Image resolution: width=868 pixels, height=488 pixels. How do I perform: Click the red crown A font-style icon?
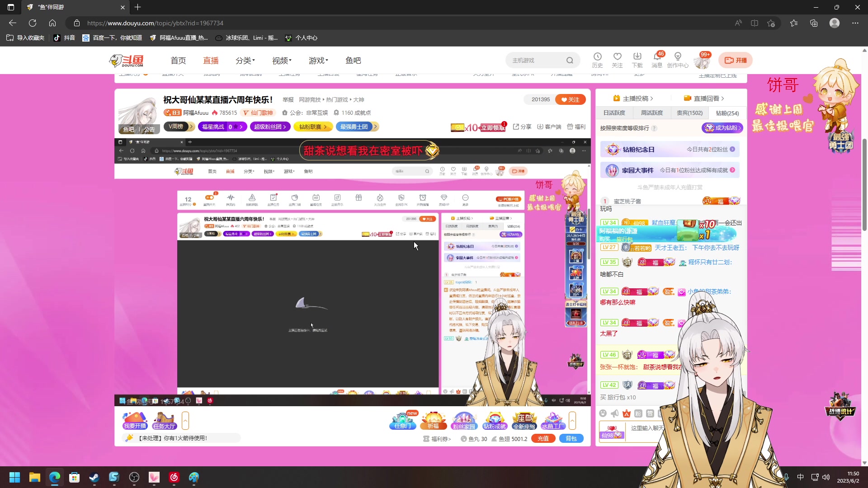coord(626,413)
